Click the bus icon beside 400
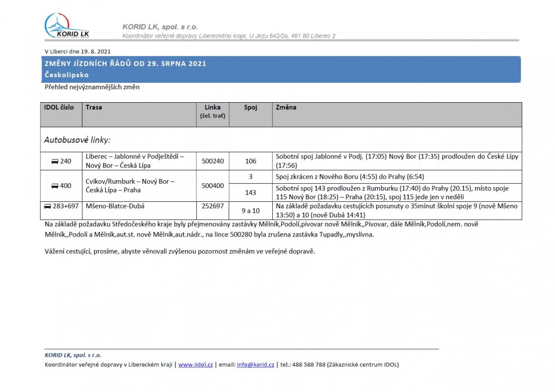555x392 pixels. (x=55, y=186)
